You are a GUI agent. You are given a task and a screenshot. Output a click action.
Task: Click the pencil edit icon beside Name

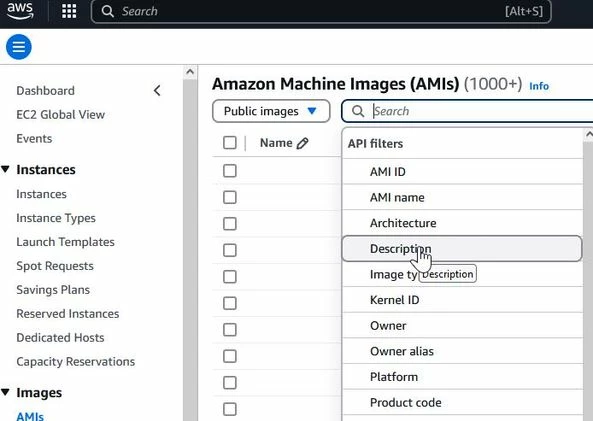pos(302,143)
